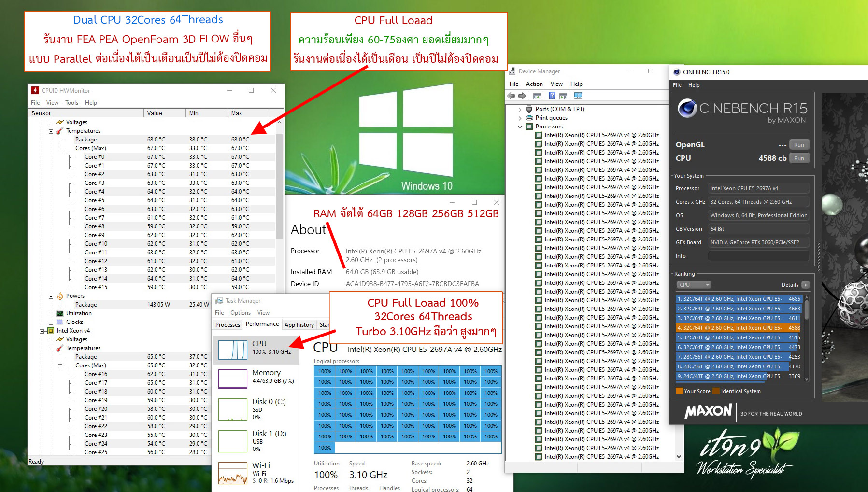868x492 pixels.
Task: Expand the Print queues category
Action: pos(520,118)
